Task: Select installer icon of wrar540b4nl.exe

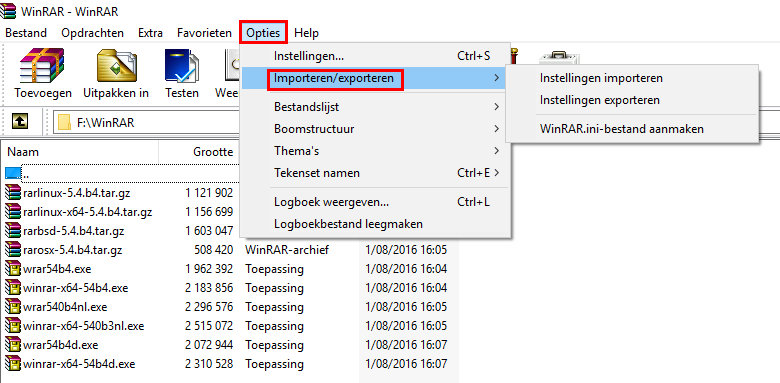Action: (13, 307)
